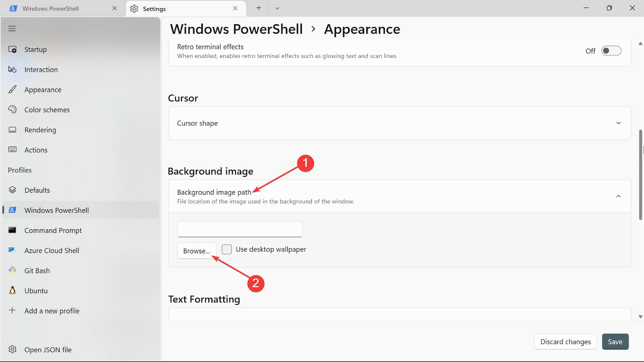This screenshot has height=362, width=644.
Task: Click the Command Prompt profile icon
Action: point(12,230)
